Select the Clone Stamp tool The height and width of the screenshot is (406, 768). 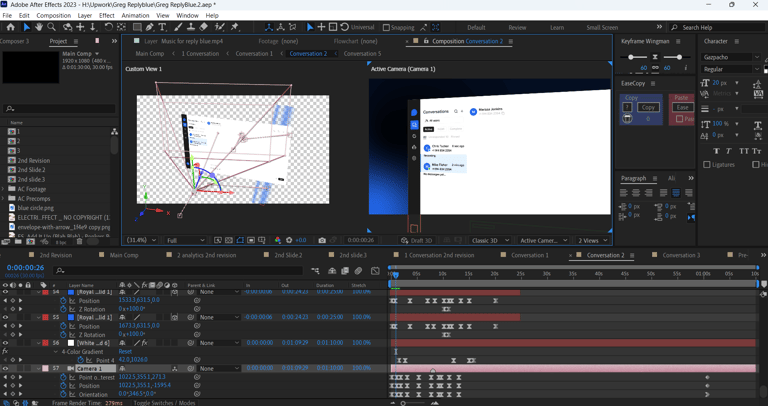[x=192, y=27]
